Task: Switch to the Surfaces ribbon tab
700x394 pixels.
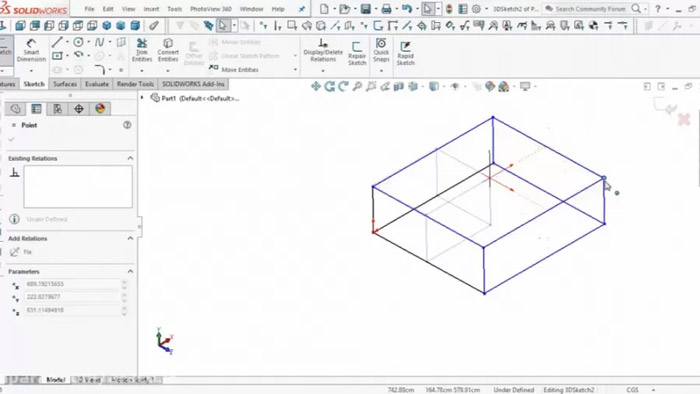Action: (65, 84)
